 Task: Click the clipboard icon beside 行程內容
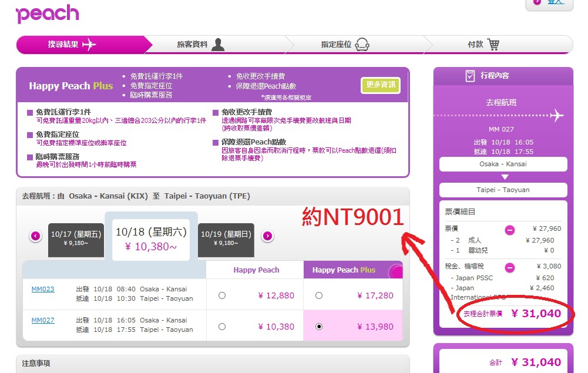(470, 76)
